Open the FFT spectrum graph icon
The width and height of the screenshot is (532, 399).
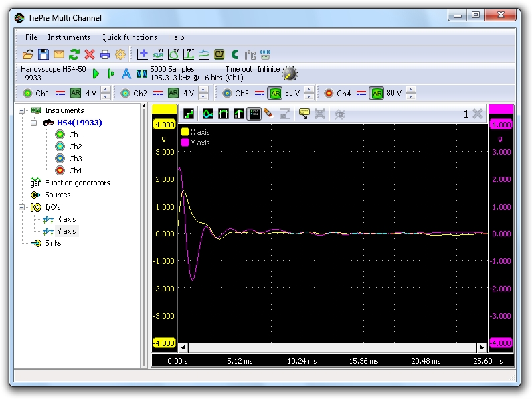[189, 54]
